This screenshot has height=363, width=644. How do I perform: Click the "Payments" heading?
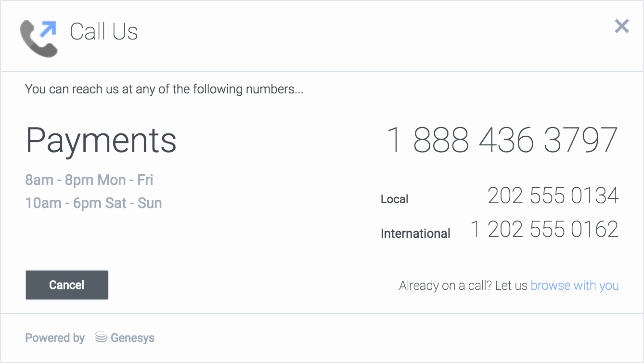101,141
